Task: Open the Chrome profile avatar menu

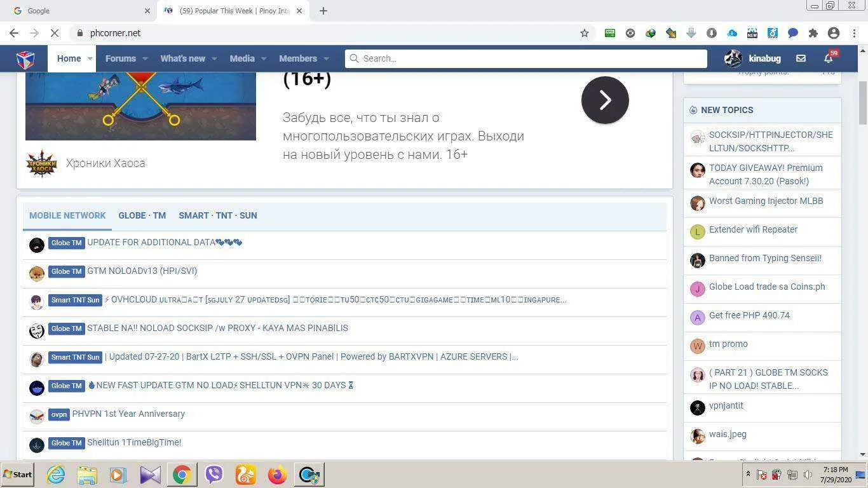Action: coord(834,33)
